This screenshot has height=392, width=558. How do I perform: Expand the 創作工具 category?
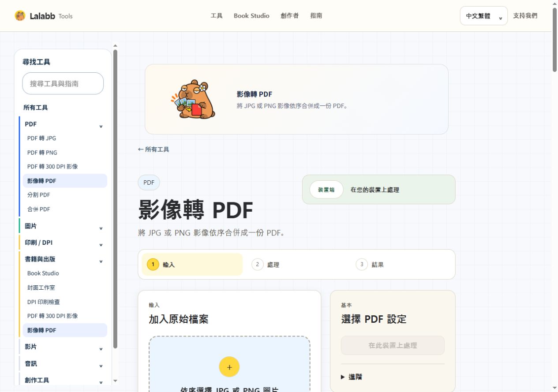(63, 380)
